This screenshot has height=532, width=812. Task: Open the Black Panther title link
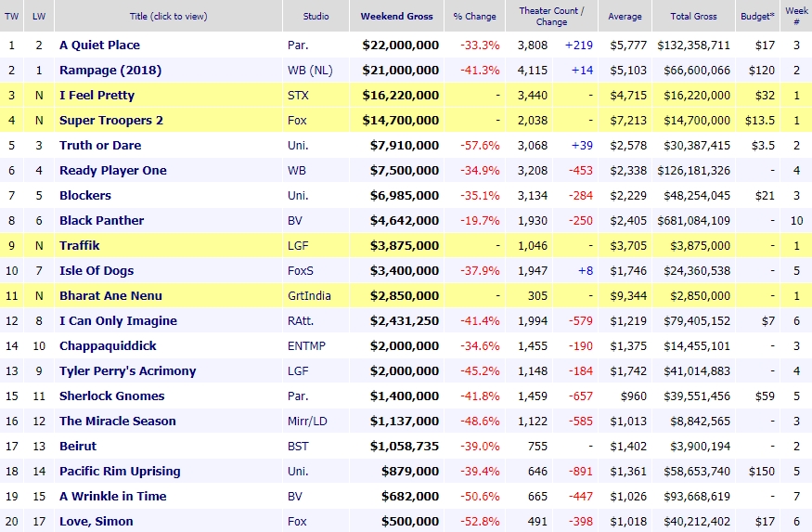click(101, 221)
